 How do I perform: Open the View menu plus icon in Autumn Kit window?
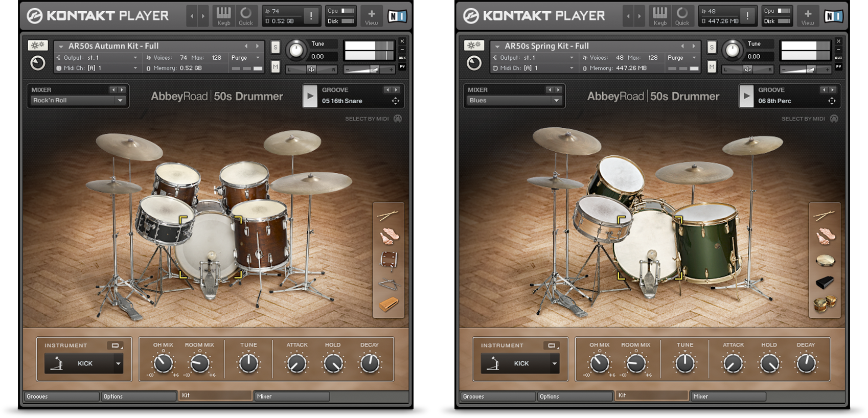372,16
